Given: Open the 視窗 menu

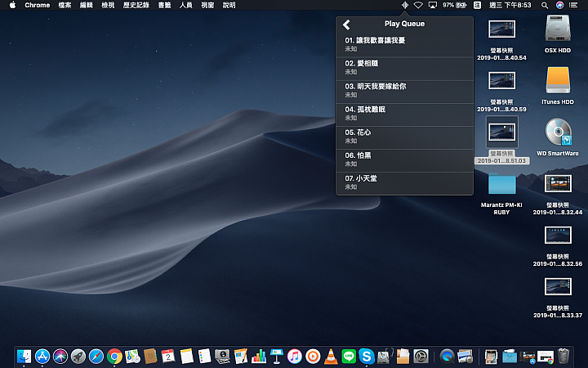Looking at the screenshot, I should pos(207,5).
